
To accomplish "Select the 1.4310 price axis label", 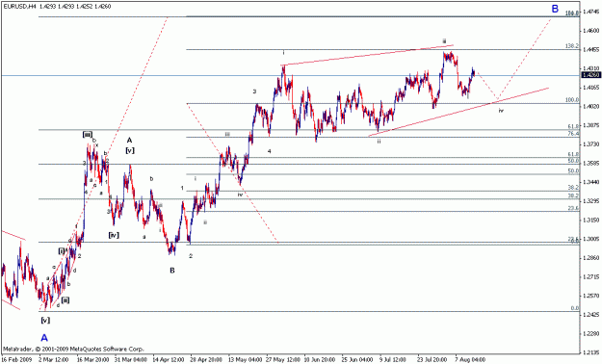I will [590, 68].
